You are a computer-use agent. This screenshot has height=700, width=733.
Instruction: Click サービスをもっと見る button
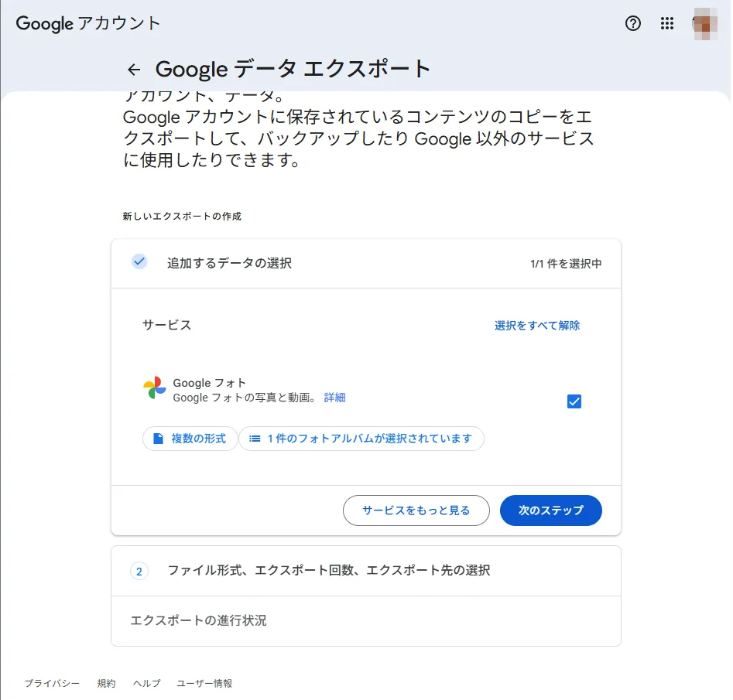point(416,510)
